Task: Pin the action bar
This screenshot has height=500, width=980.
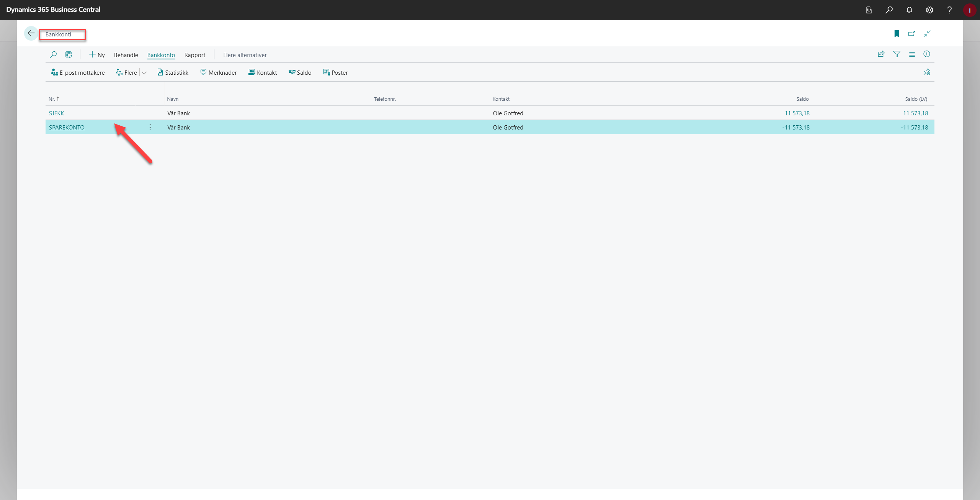Action: [x=927, y=72]
